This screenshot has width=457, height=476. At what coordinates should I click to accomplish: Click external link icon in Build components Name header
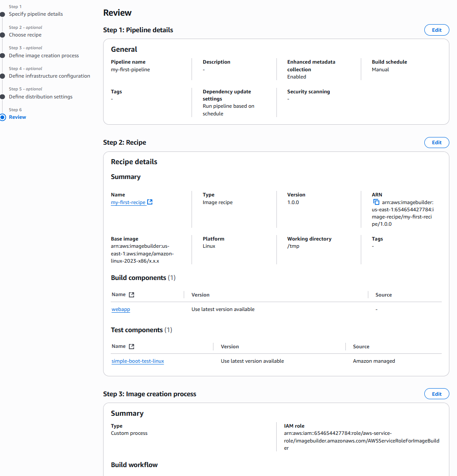(132, 294)
